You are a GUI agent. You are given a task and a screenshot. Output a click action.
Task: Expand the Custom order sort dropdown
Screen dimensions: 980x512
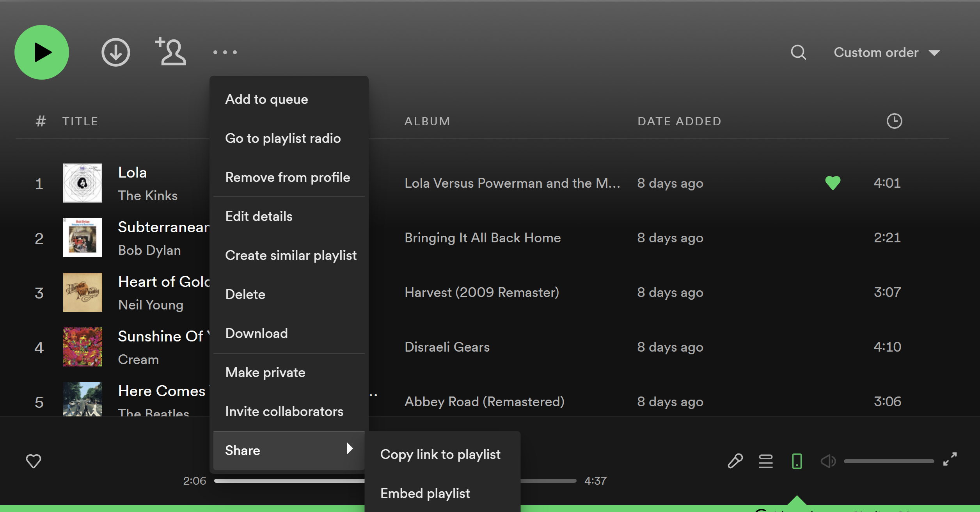click(886, 52)
